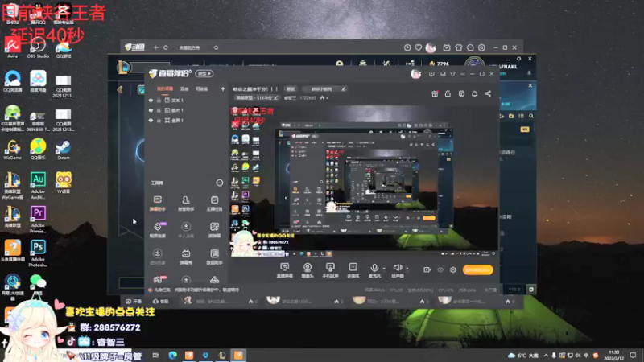Open the hamburger menu in streaming tool title bar
Image resolution: width=644 pixels, height=362 pixels.
pos(462,74)
